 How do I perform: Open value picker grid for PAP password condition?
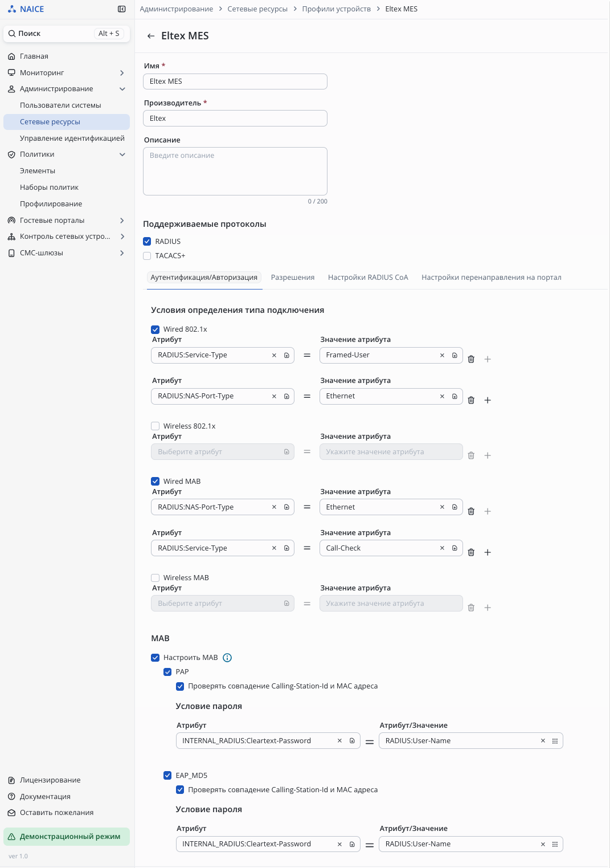click(x=555, y=741)
